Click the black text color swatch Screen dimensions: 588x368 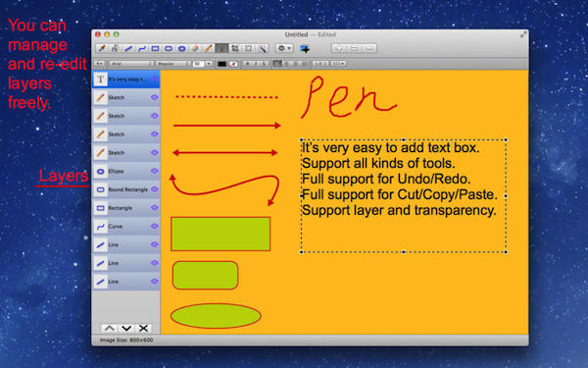tap(222, 64)
